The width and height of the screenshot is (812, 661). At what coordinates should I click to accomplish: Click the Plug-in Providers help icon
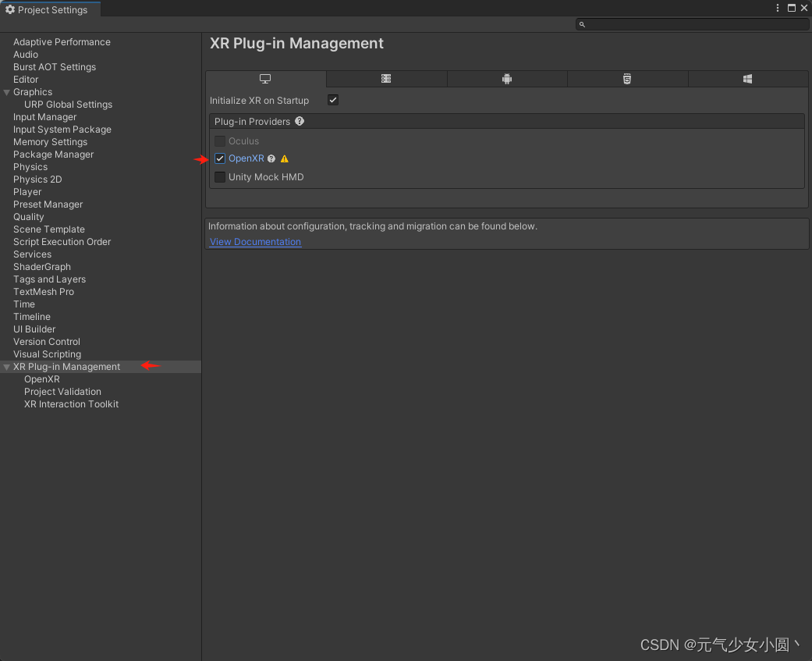300,121
